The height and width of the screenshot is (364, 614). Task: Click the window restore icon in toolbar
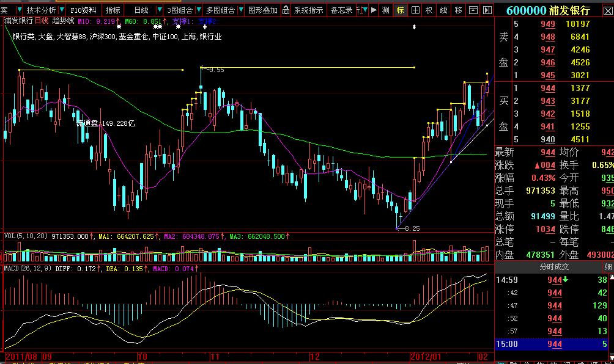(473, 10)
